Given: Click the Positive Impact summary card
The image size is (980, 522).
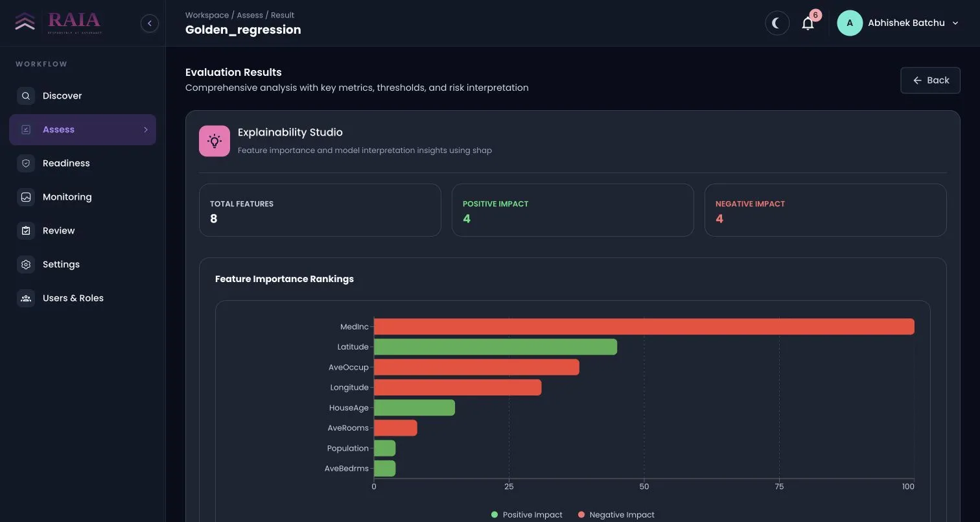Looking at the screenshot, I should (x=573, y=210).
